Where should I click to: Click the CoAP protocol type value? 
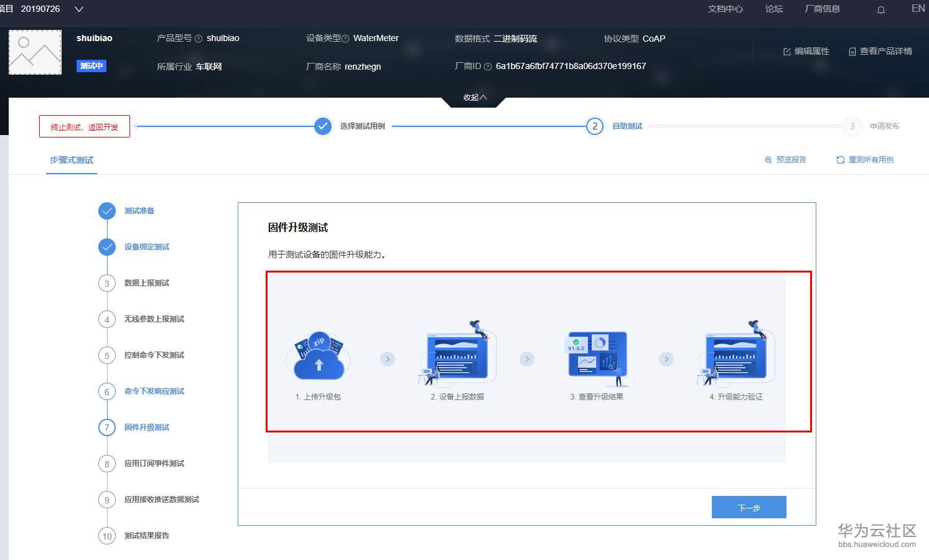point(654,39)
